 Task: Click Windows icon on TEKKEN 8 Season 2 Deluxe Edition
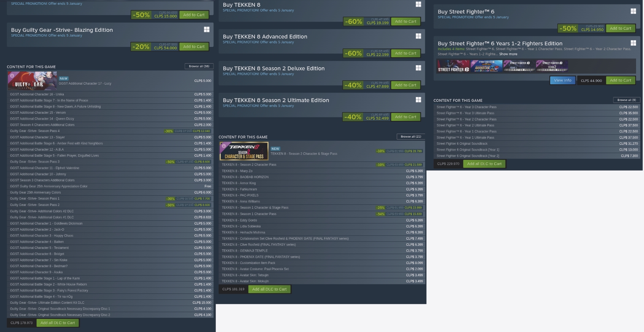tap(418, 68)
